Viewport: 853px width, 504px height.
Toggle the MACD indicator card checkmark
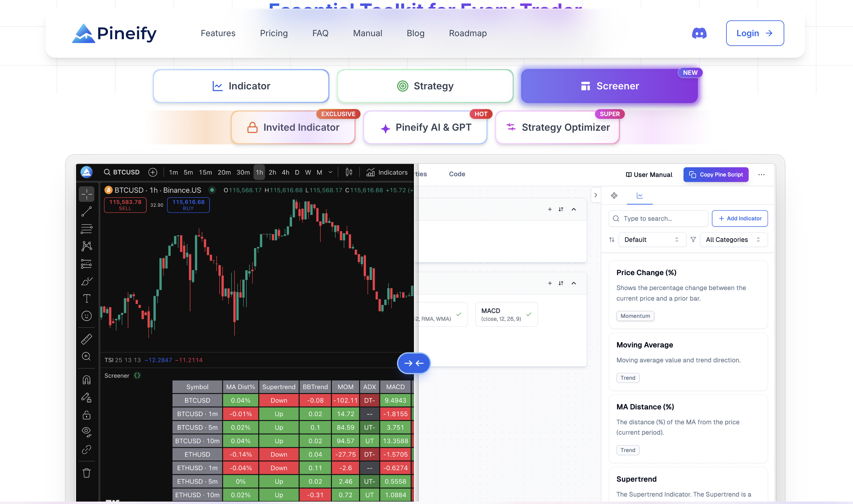coord(528,314)
